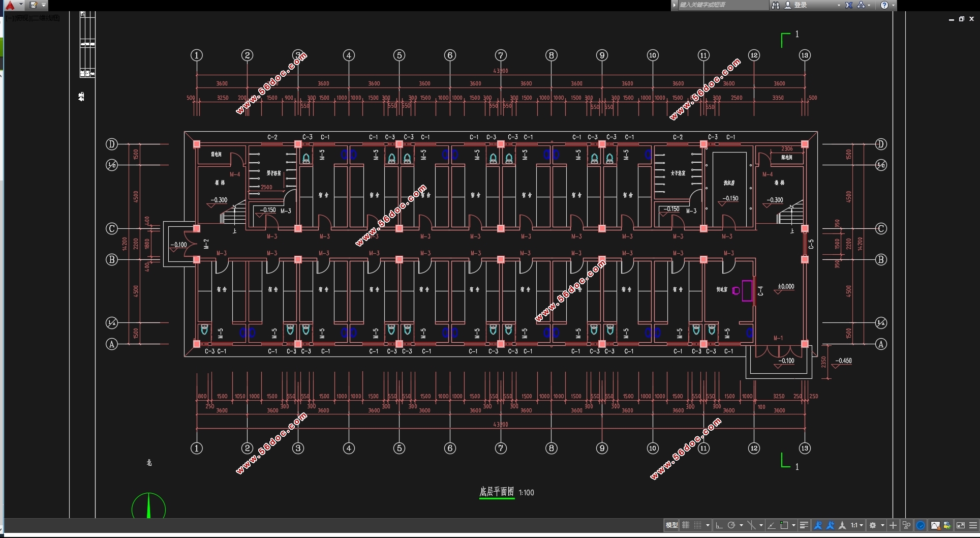Open status bar customization menu icon
This screenshot has height=538, width=980.
point(973,525)
